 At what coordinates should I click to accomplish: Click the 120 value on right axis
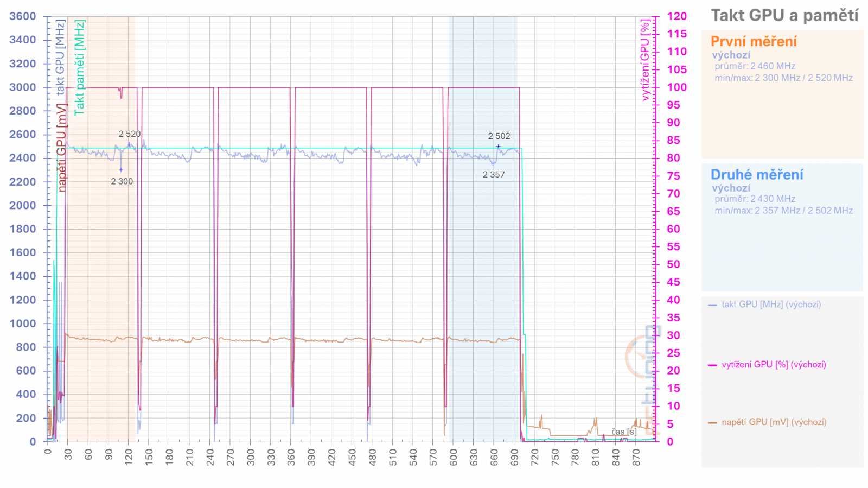tap(677, 16)
